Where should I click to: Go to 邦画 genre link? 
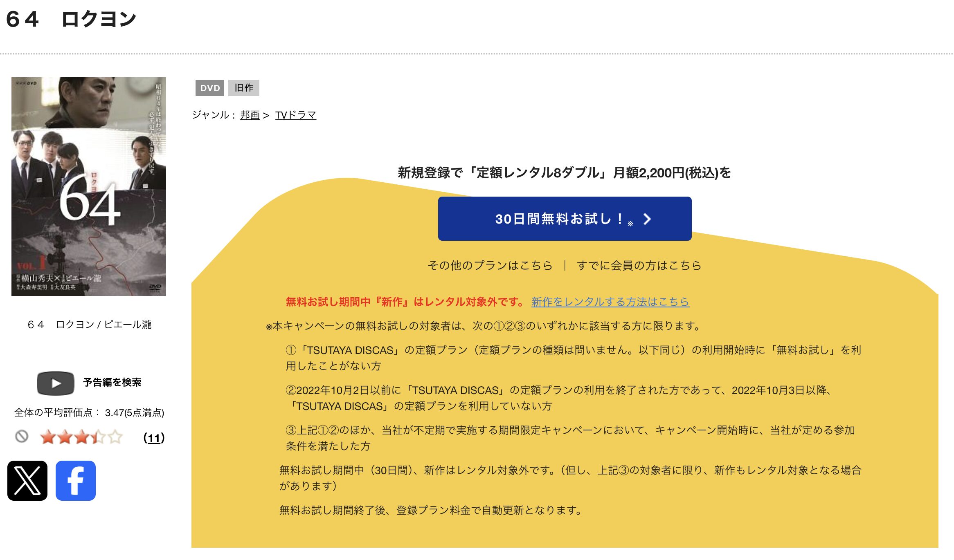[x=250, y=115]
